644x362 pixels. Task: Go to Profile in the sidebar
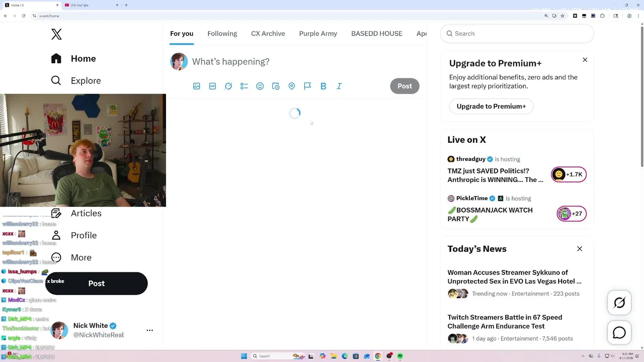pyautogui.click(x=73, y=235)
